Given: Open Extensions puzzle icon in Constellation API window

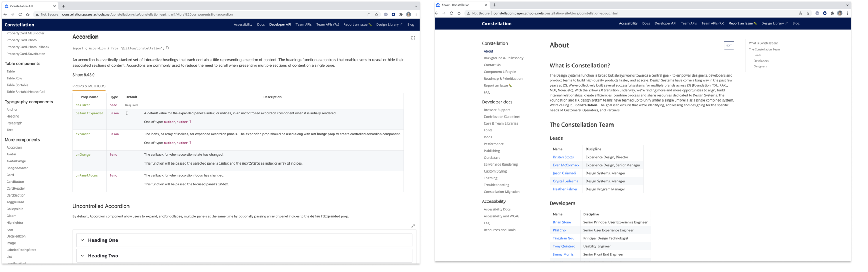Looking at the screenshot, I should (x=401, y=15).
